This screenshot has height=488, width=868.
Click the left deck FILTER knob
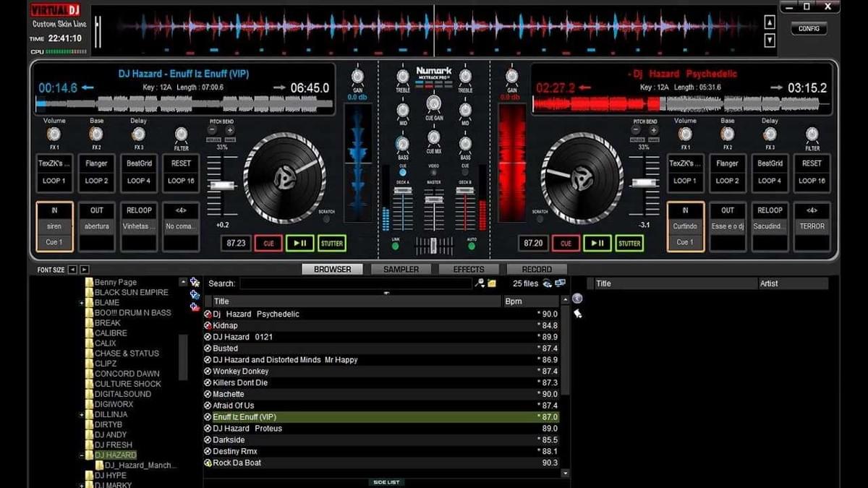pos(181,134)
